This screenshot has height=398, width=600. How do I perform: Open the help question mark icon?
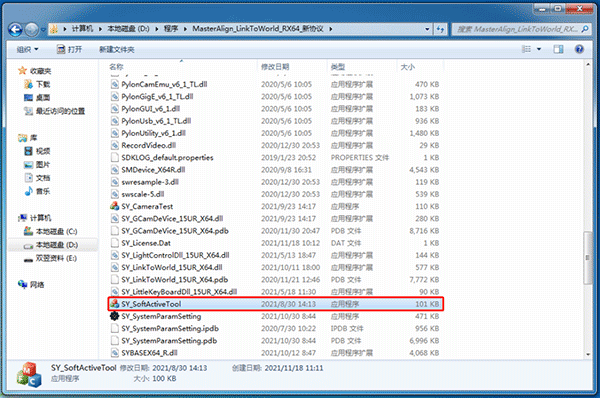pos(579,49)
